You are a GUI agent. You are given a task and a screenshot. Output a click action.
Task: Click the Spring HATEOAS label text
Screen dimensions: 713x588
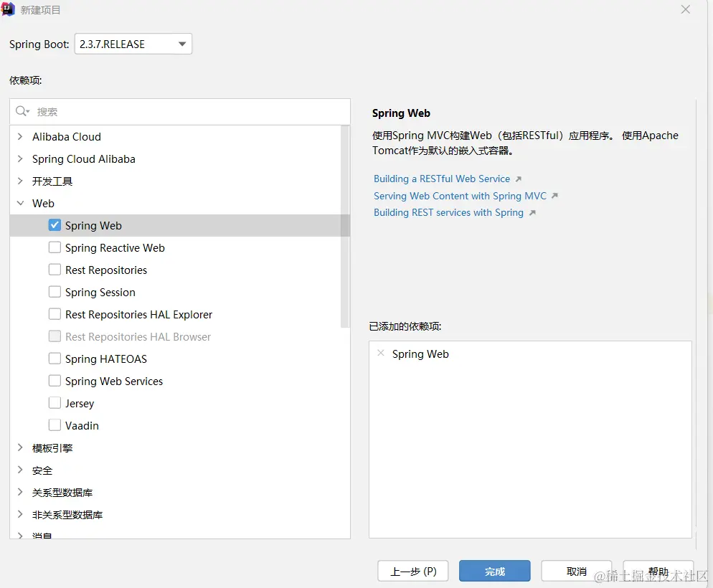point(106,359)
